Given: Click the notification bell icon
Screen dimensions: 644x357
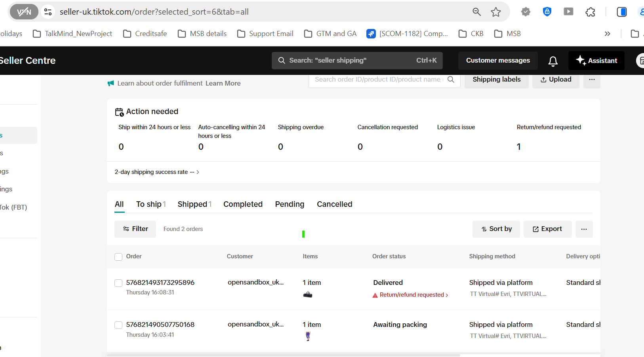Looking at the screenshot, I should click(553, 61).
